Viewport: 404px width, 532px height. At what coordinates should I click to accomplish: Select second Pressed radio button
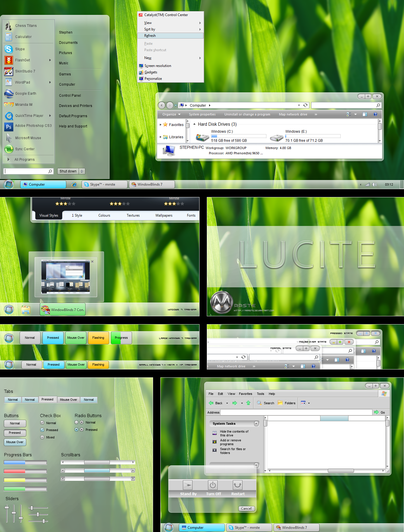tap(82, 430)
